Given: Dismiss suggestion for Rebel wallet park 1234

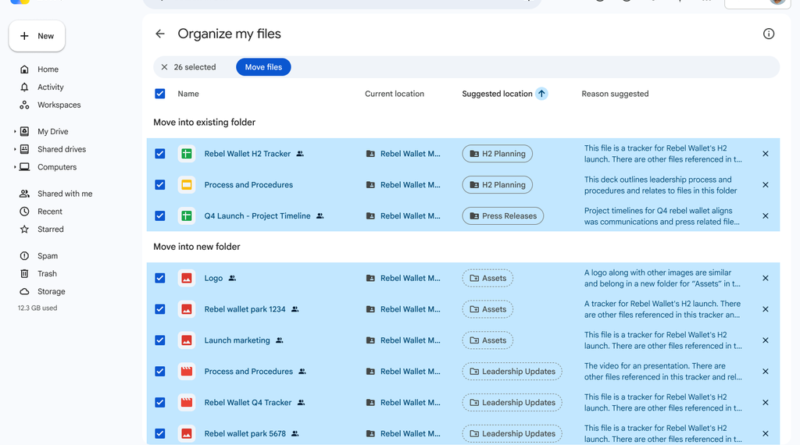Looking at the screenshot, I should [765, 309].
